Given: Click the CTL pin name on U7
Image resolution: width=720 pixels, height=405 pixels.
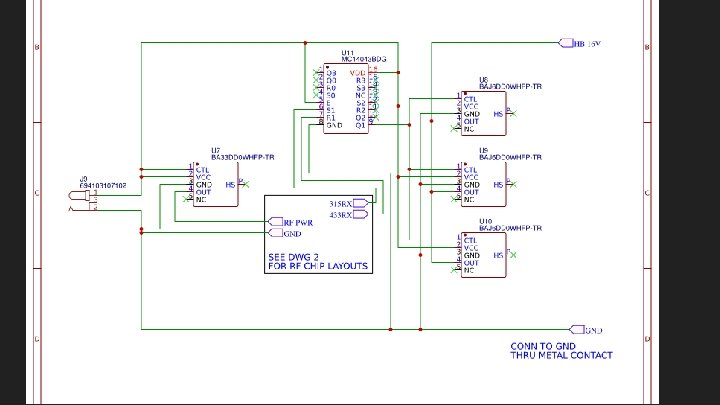Looking at the screenshot, I should (202, 170).
